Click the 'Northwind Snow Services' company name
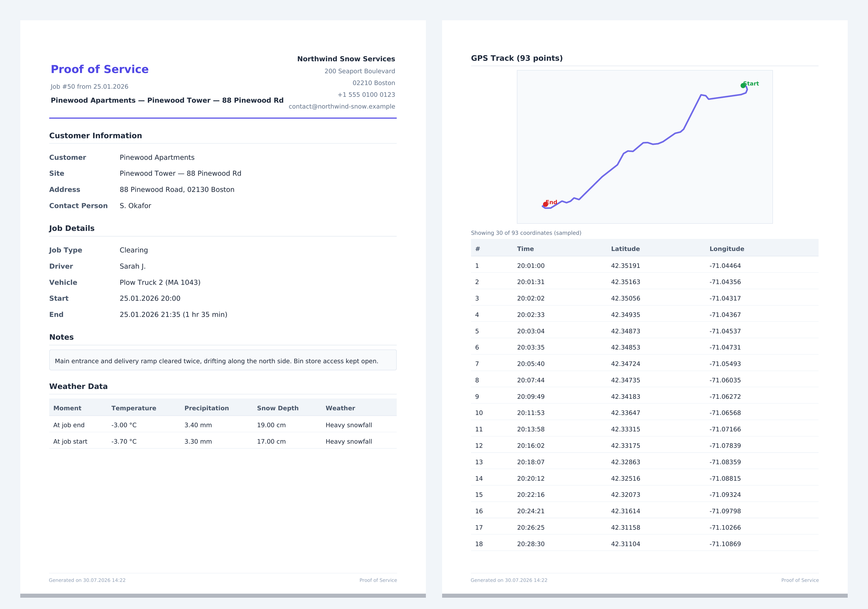The height and width of the screenshot is (609, 868). (x=346, y=59)
